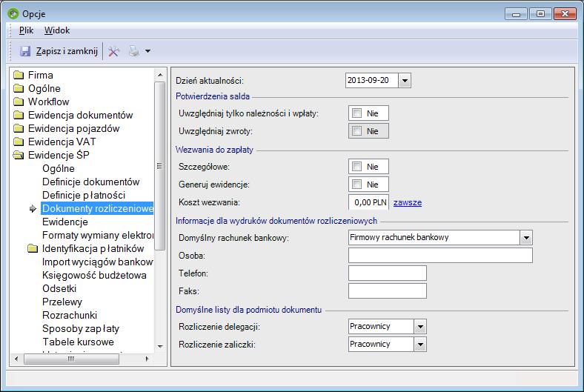Open the Dzień aktualności date dropdown
The height and width of the screenshot is (392, 584).
(x=405, y=81)
